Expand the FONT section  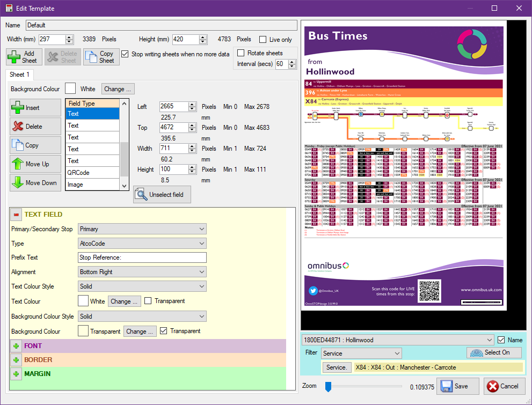[16, 346]
